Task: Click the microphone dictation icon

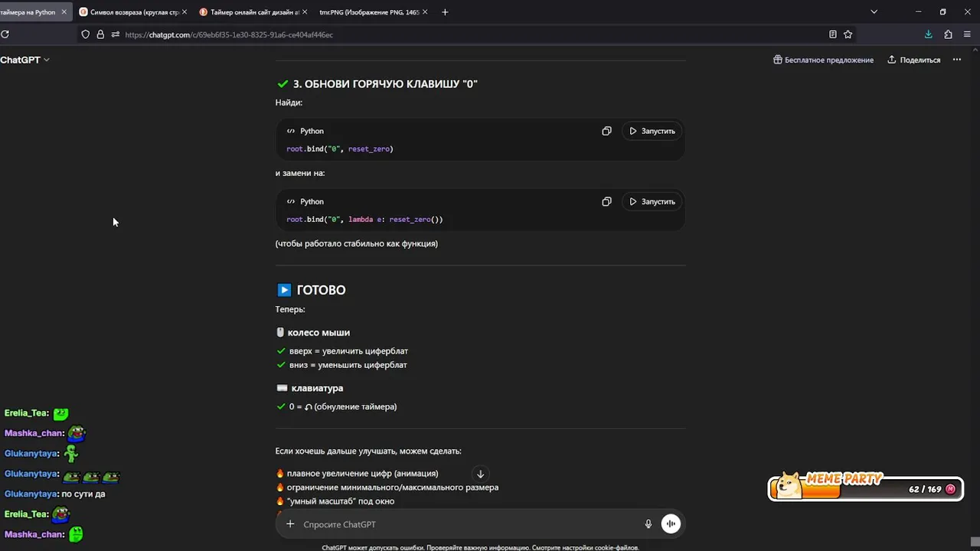Action: 648,524
